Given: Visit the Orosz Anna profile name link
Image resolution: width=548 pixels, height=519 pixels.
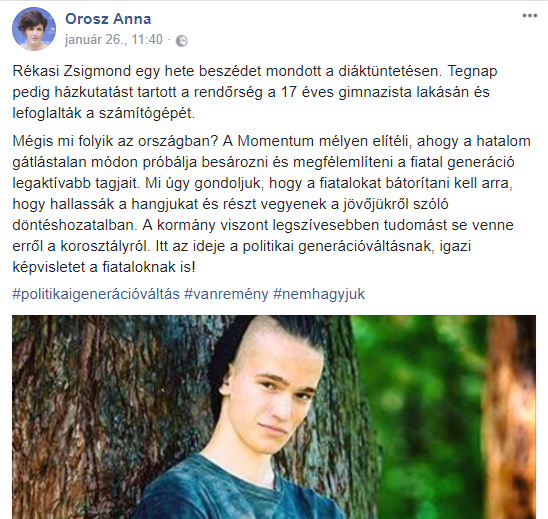Looking at the screenshot, I should (x=108, y=19).
